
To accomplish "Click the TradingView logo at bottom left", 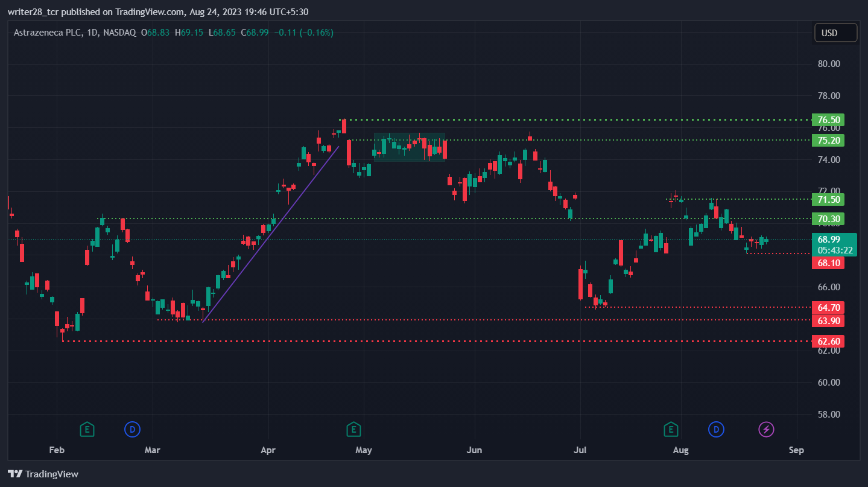I will [43, 474].
